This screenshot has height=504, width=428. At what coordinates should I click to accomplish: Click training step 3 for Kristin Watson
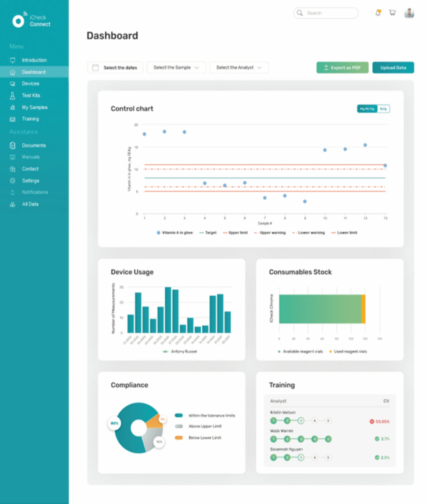pyautogui.click(x=301, y=421)
